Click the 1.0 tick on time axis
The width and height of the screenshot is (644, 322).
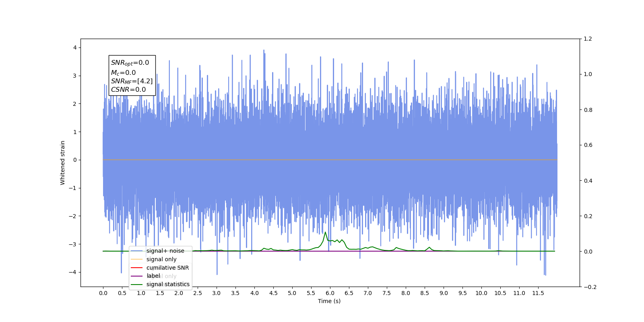coord(141,293)
